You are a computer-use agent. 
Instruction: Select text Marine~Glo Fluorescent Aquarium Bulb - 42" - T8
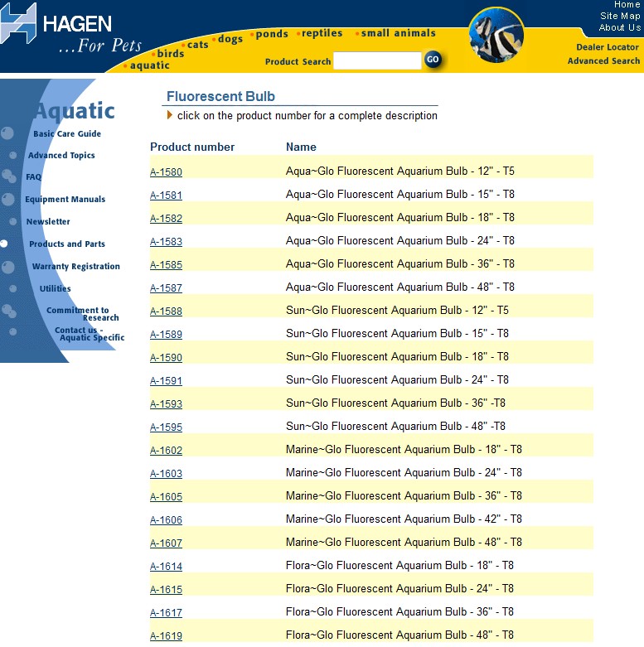point(404,519)
